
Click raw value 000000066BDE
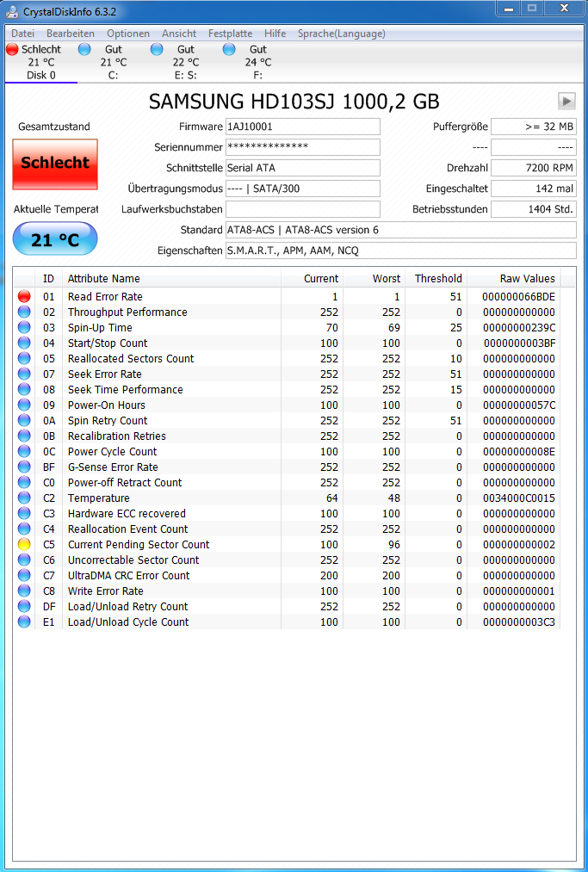(518, 296)
